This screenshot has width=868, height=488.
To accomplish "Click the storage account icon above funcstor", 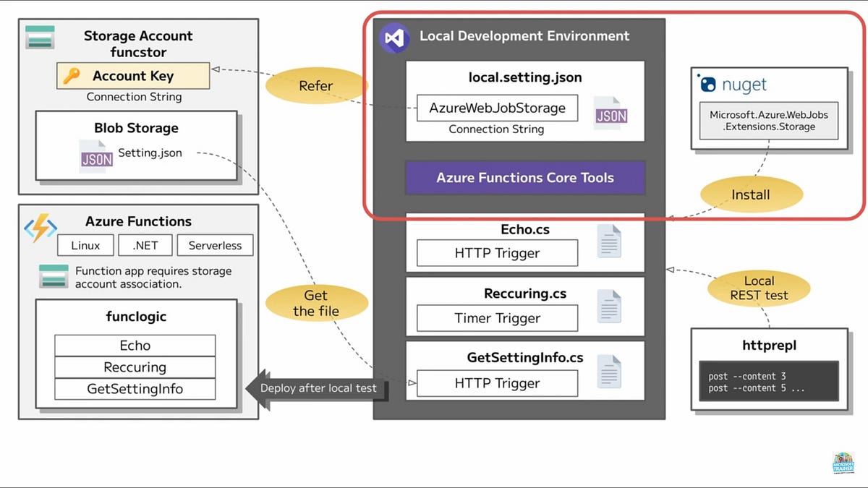I will pos(38,36).
